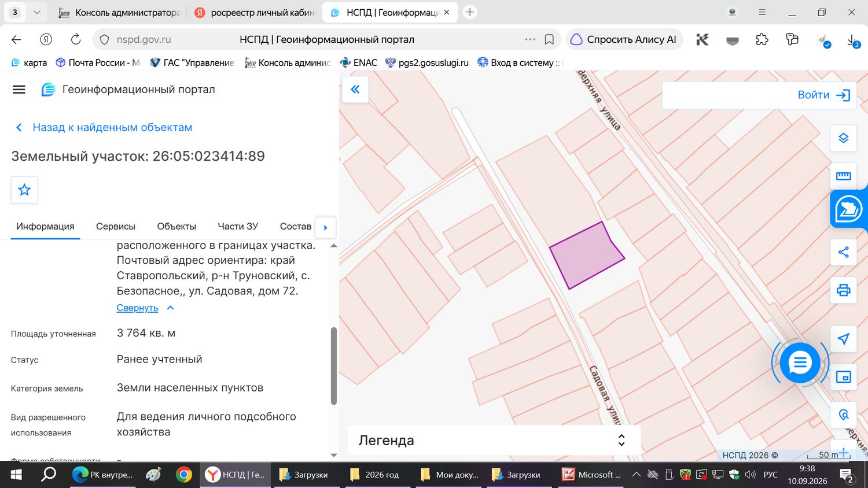Open the blue map-message side widget

[x=848, y=209]
